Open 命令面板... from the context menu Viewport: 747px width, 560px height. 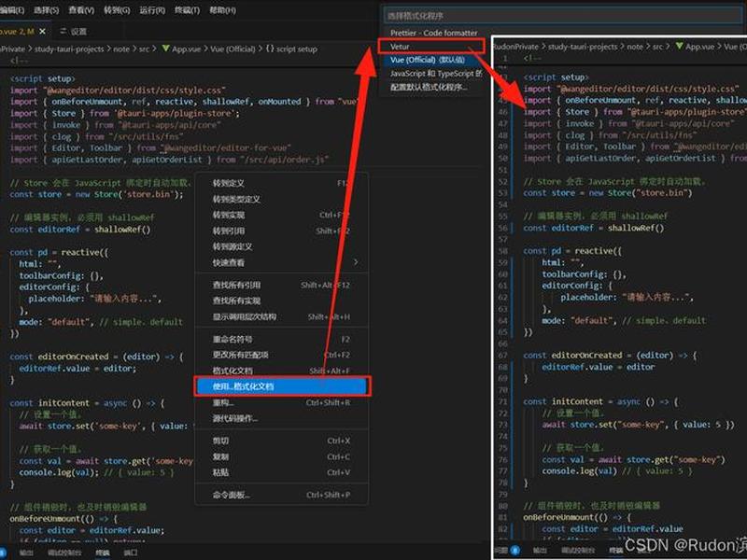[282, 495]
